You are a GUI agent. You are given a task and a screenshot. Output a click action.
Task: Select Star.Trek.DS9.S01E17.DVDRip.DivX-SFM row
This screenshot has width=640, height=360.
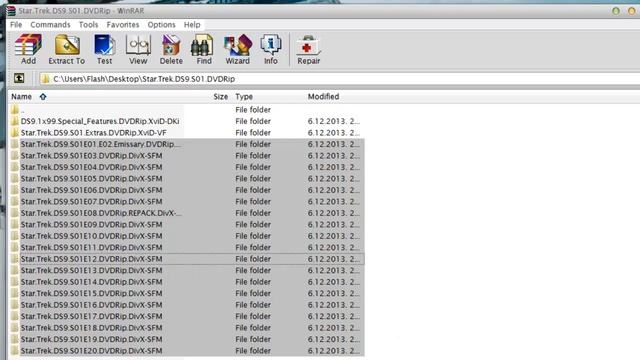pyautogui.click(x=186, y=316)
